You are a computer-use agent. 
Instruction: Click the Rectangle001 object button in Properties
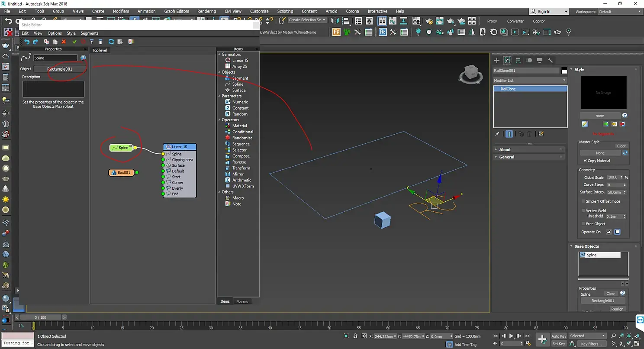(x=60, y=69)
